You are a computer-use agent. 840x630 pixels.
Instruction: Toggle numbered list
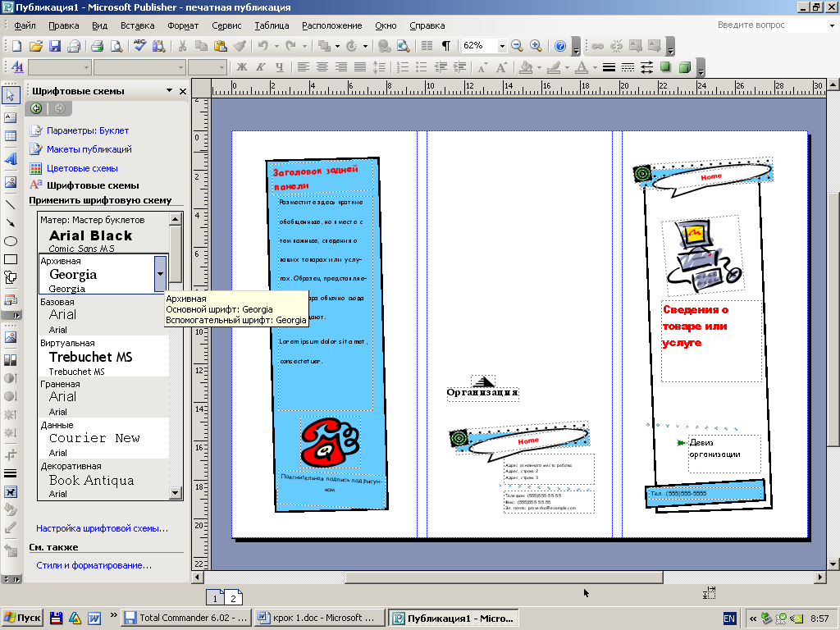403,67
